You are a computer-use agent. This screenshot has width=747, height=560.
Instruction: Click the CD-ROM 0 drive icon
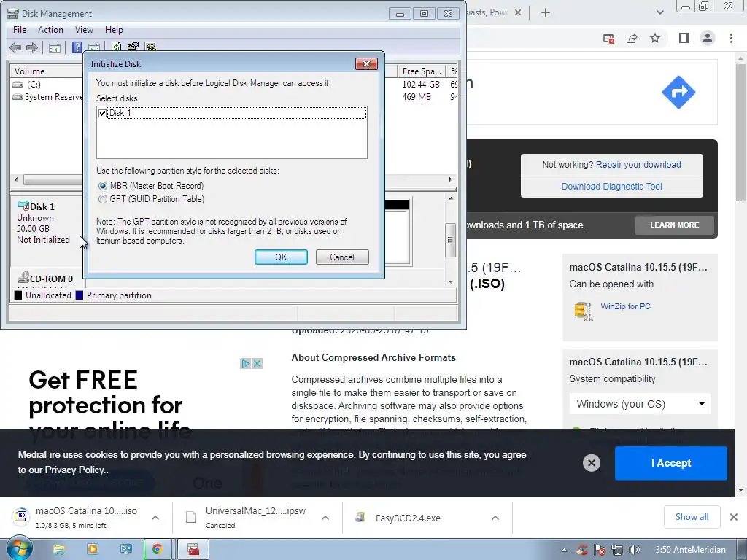click(x=23, y=277)
